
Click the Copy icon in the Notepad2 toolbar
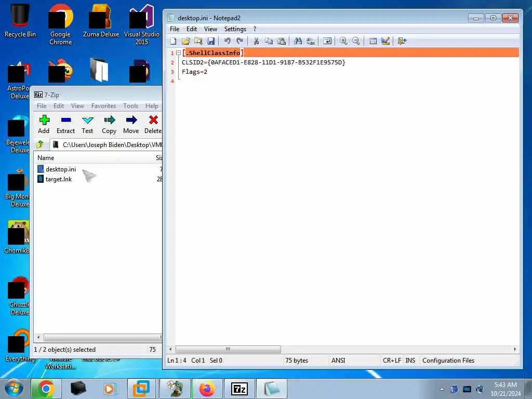tap(269, 42)
